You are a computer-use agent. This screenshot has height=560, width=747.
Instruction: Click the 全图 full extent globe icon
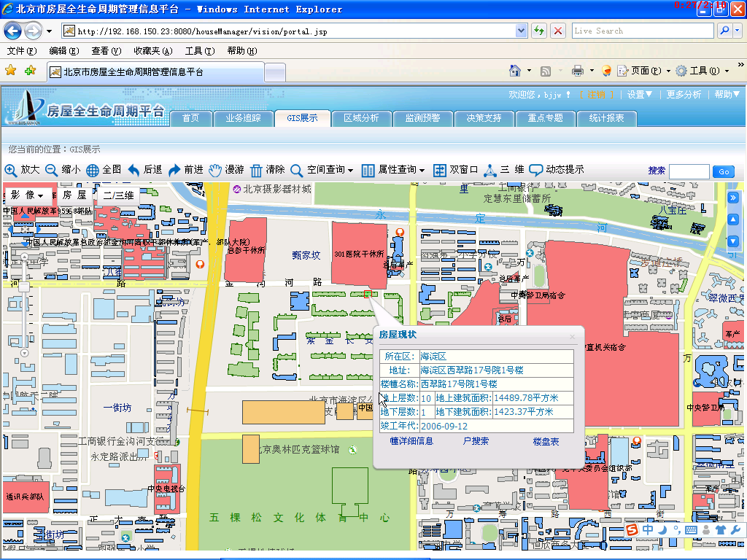[93, 170]
